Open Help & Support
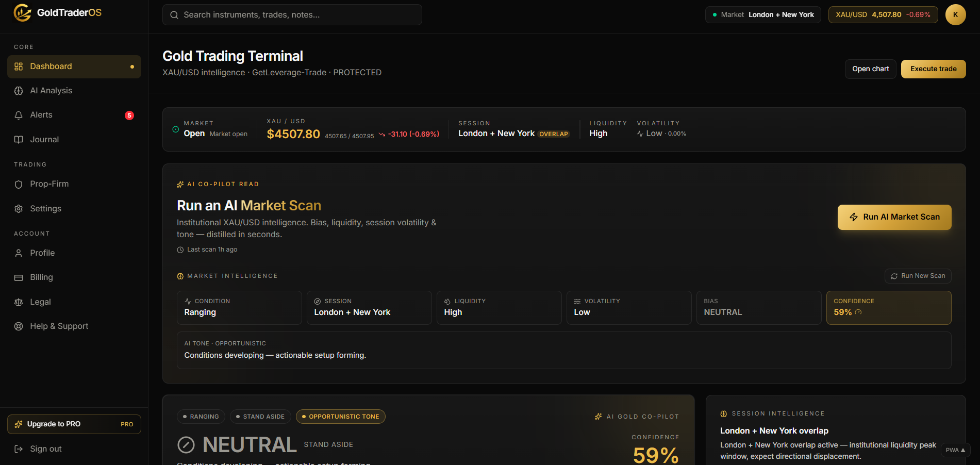980x465 pixels. pos(74,326)
